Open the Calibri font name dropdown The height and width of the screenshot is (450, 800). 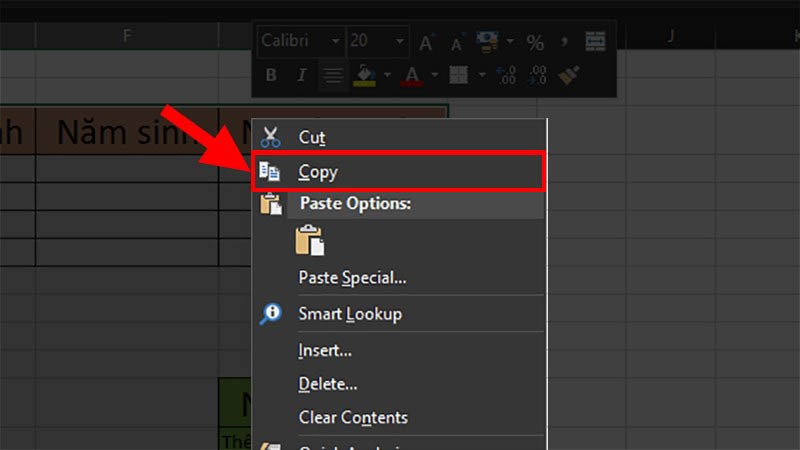coord(334,42)
